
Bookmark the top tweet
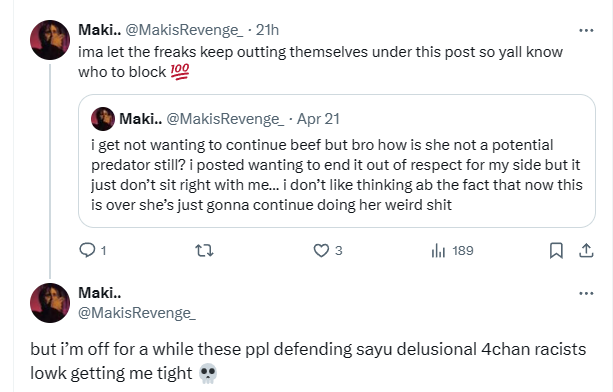tap(556, 251)
